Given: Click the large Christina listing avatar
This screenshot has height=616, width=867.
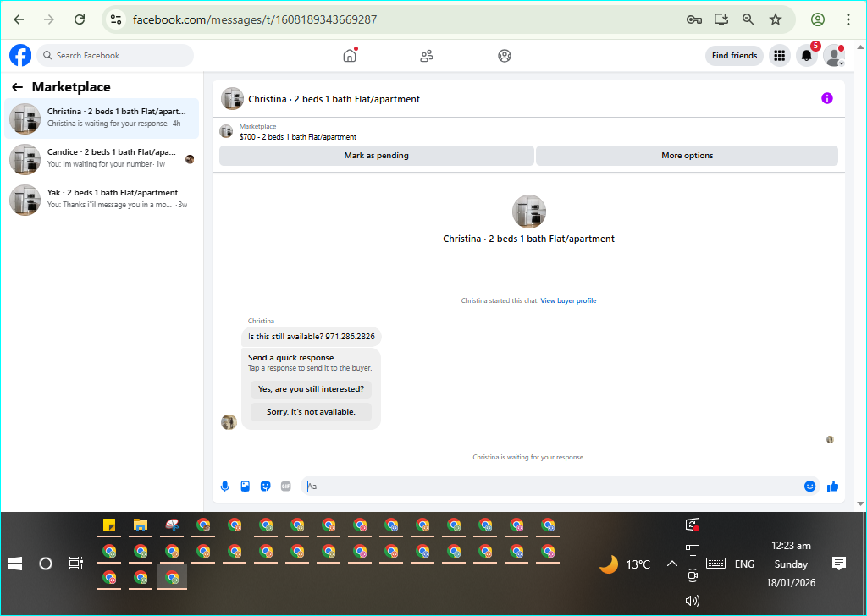Looking at the screenshot, I should click(x=529, y=212).
